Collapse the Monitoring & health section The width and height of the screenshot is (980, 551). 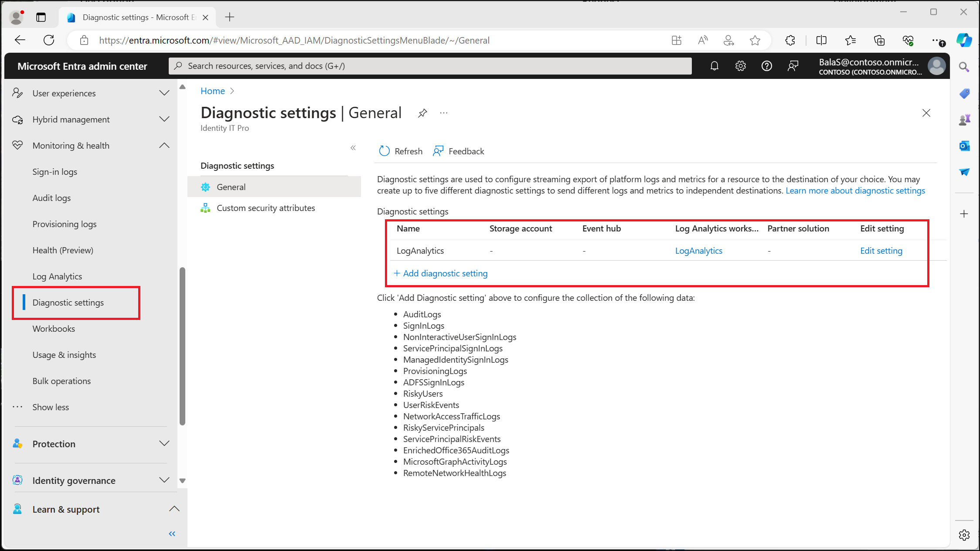tap(164, 146)
